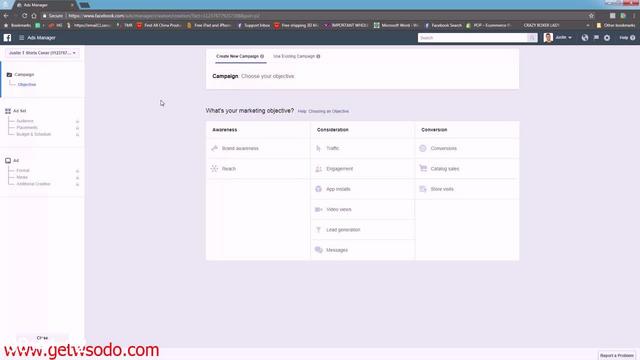Choose the Lead generation objective label
Screen dimensions: 640x360
(x=343, y=230)
